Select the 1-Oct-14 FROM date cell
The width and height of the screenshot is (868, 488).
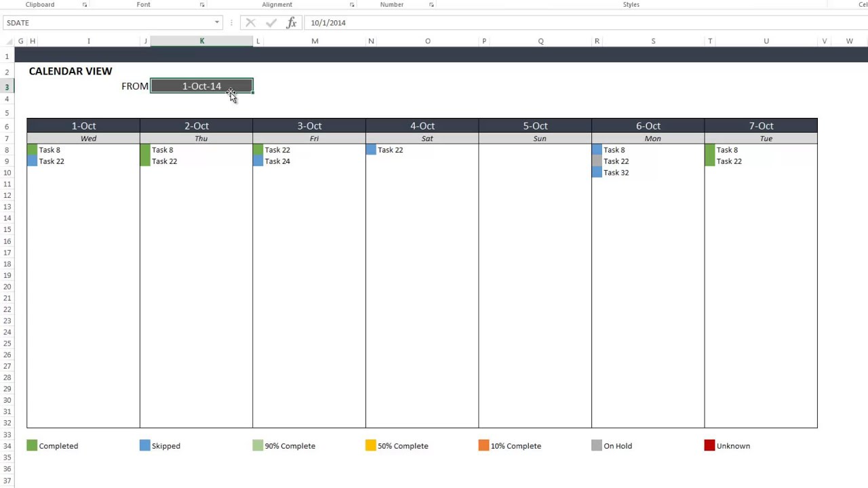(201, 86)
